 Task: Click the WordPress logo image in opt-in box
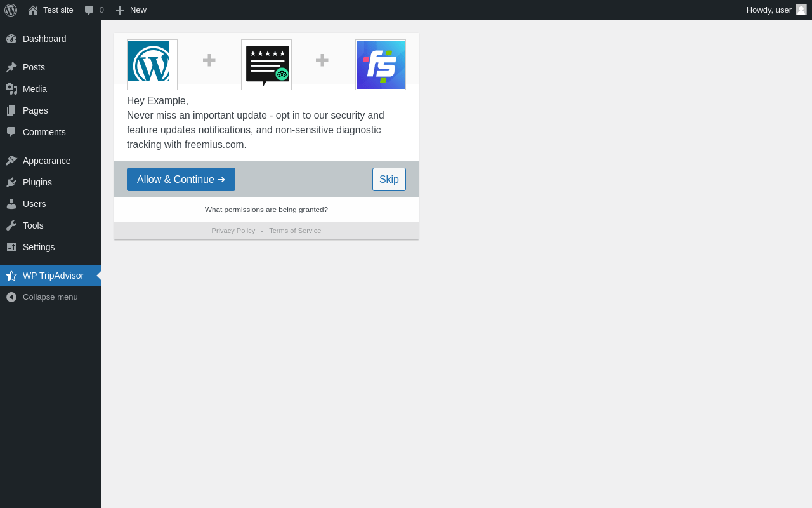[x=152, y=65]
